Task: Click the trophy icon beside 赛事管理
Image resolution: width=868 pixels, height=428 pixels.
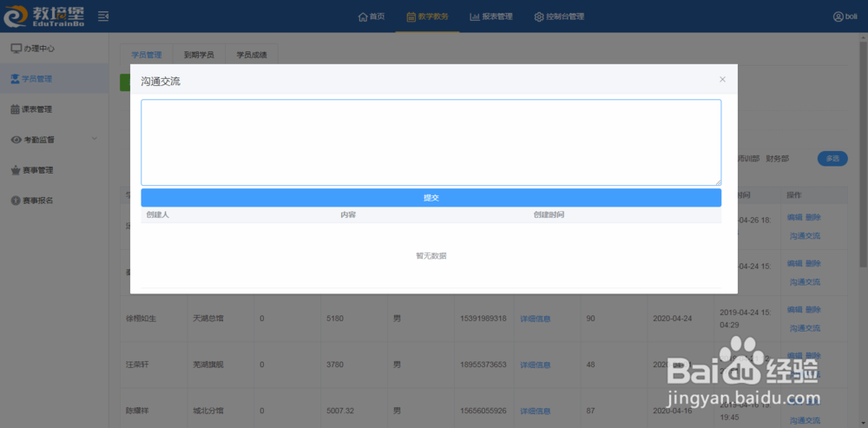Action: click(x=16, y=170)
